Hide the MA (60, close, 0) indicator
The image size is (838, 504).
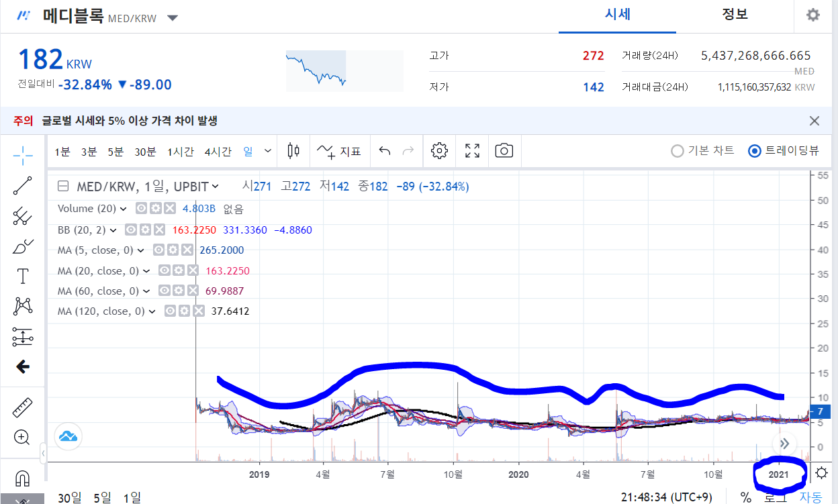(165, 291)
